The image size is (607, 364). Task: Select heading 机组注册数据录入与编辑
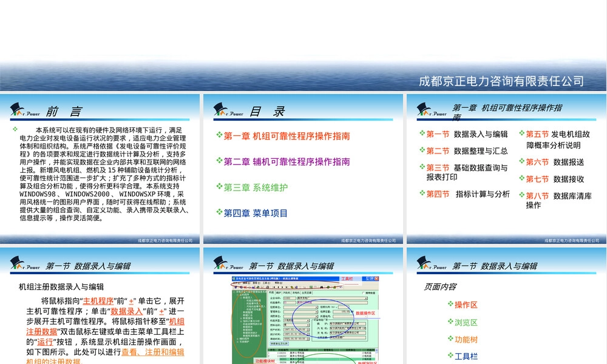[61, 286]
